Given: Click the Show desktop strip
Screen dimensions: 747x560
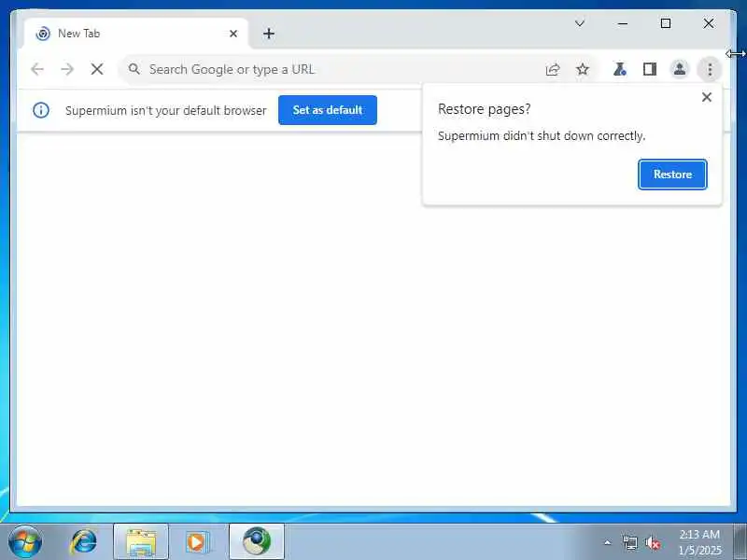Looking at the screenshot, I should pyautogui.click(x=740, y=542).
